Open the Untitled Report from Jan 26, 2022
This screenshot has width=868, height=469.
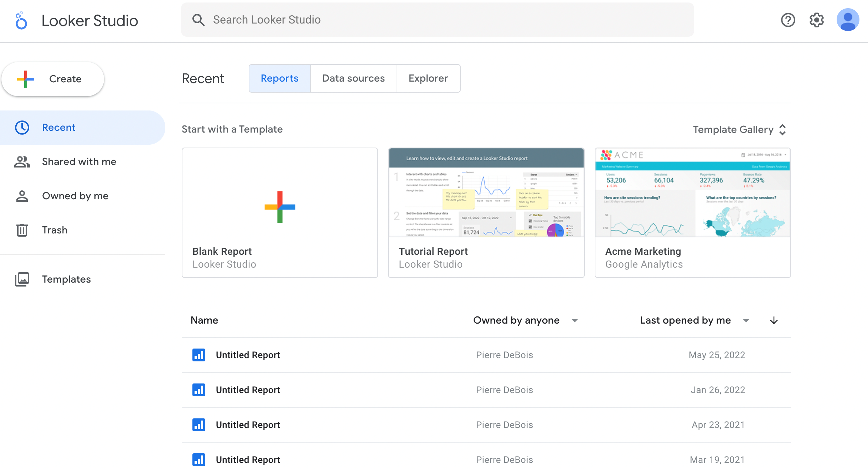[248, 390]
